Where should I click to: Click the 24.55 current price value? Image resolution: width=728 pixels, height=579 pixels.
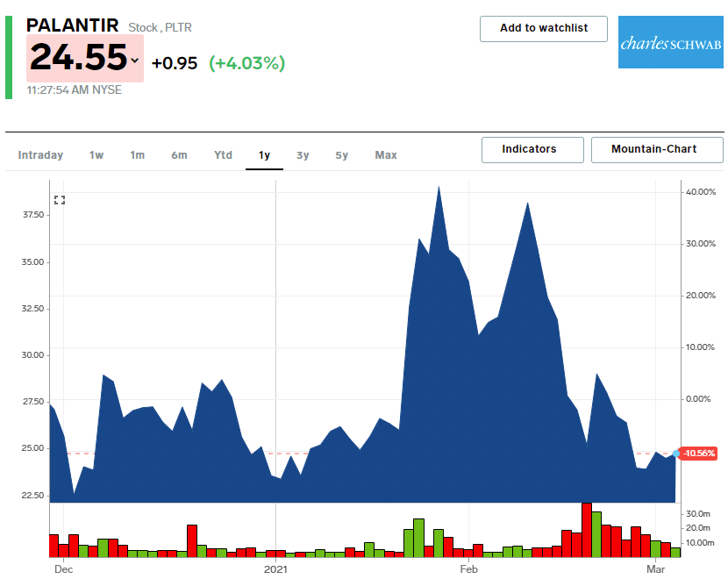coord(78,58)
